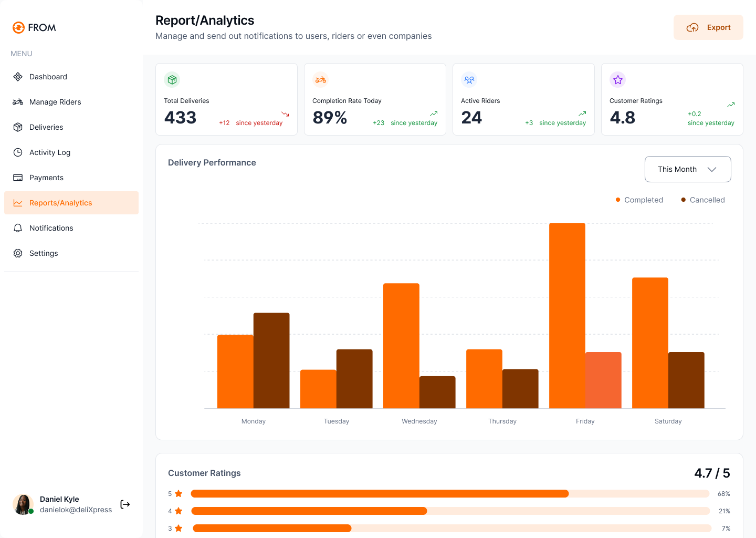
Task: Click Friday's completed deliveries bar
Action: point(567,315)
